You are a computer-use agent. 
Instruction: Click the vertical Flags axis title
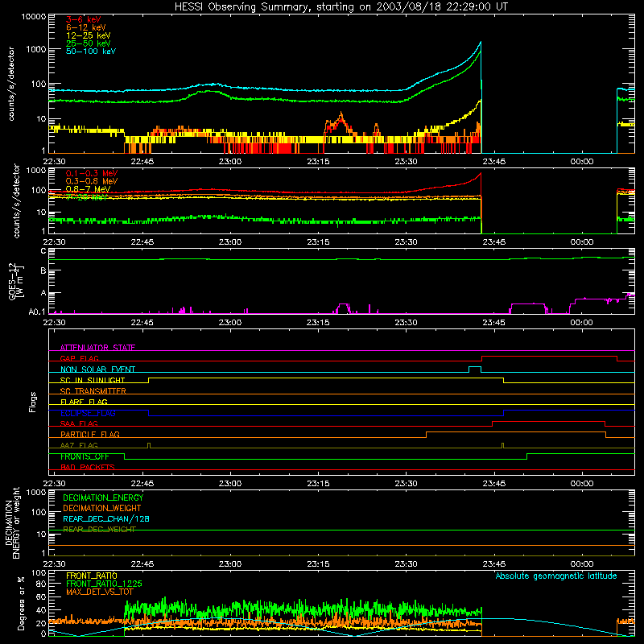33,402
